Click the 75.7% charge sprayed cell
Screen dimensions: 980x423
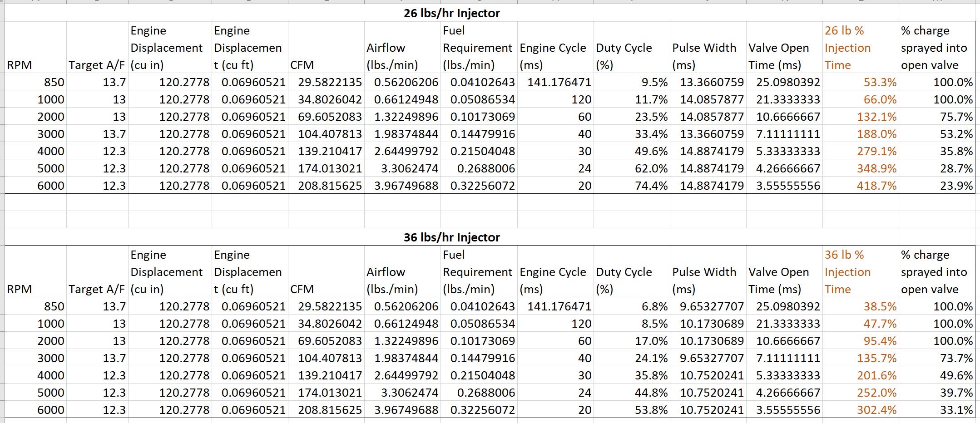pyautogui.click(x=956, y=117)
